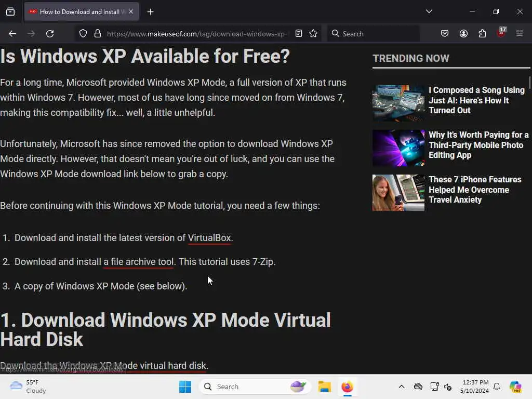The image size is (532, 399).
Task: Toggle reader view icon
Action: pyautogui.click(x=299, y=33)
